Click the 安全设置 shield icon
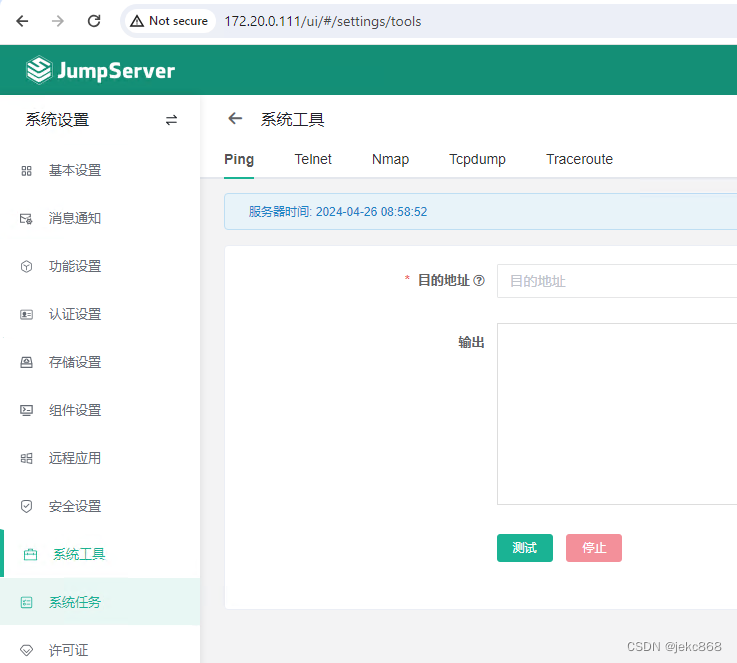 coord(26,506)
